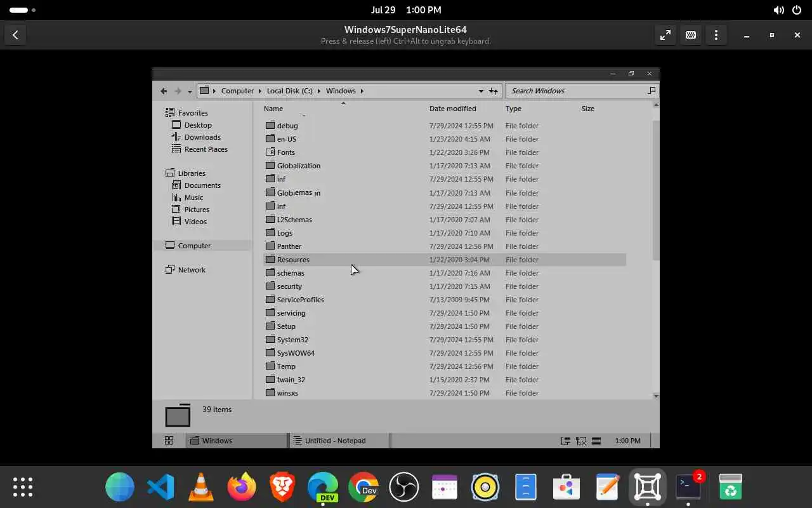Image resolution: width=812 pixels, height=508 pixels.
Task: Click the Windows Start button in taskbar
Action: click(x=169, y=441)
